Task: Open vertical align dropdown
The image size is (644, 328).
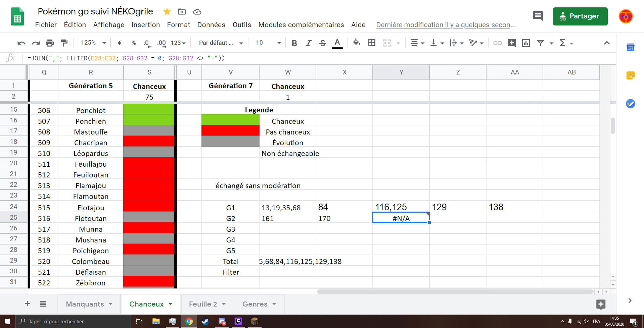Action: tap(437, 43)
